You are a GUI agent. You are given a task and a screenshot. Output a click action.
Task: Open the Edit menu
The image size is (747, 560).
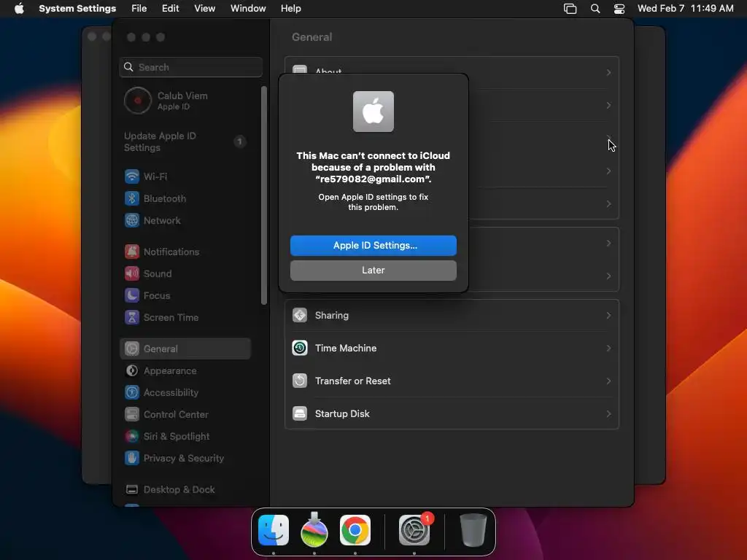tap(171, 9)
